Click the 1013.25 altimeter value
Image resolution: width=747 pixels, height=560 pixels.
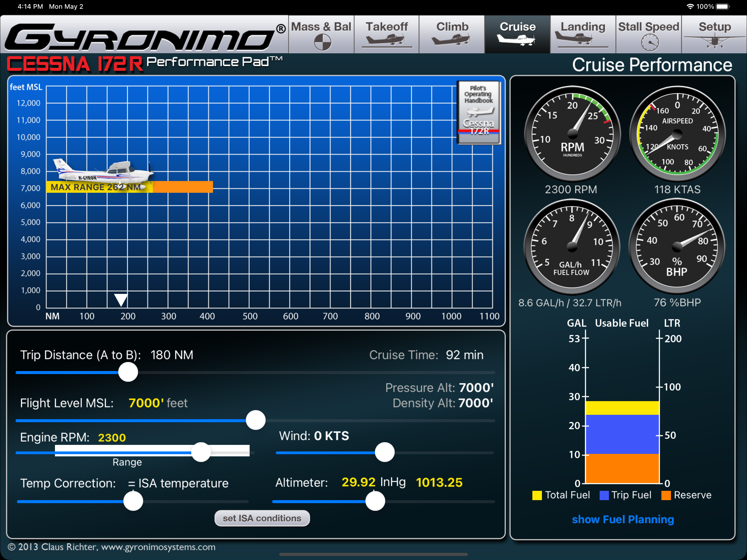439,482
